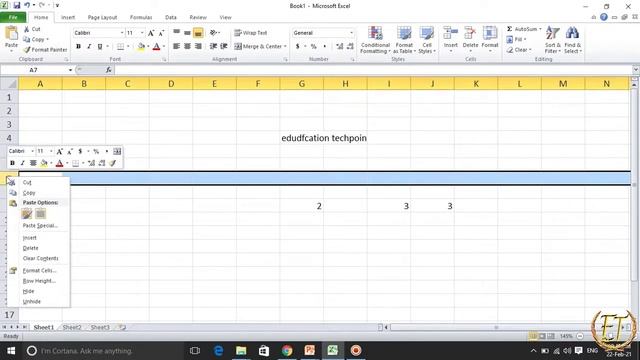Open the File tab
Image resolution: width=640 pixels, height=360 pixels.
point(13,18)
